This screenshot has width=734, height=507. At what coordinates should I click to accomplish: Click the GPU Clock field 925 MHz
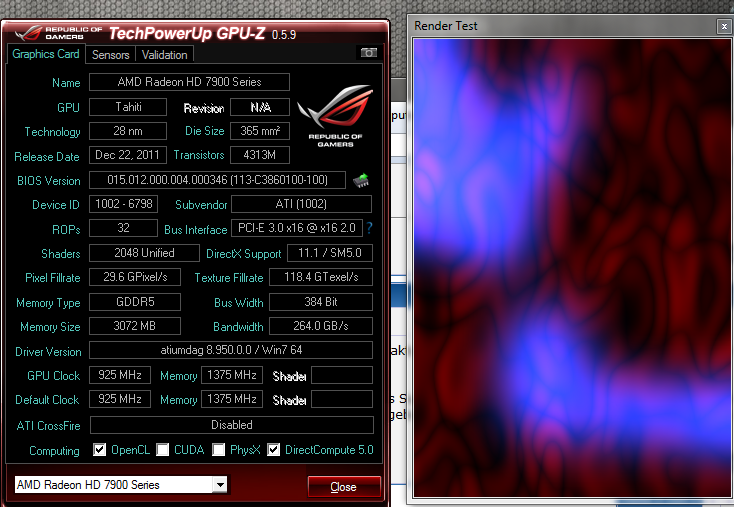(x=120, y=375)
